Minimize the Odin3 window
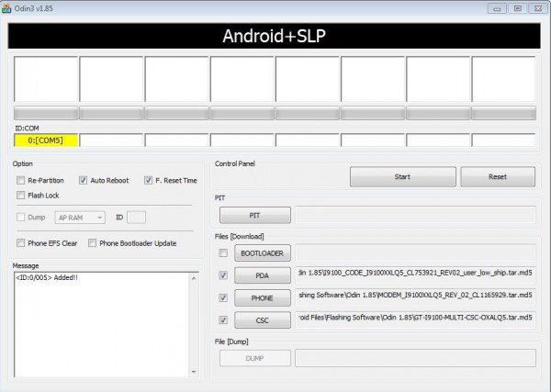 (x=497, y=8)
